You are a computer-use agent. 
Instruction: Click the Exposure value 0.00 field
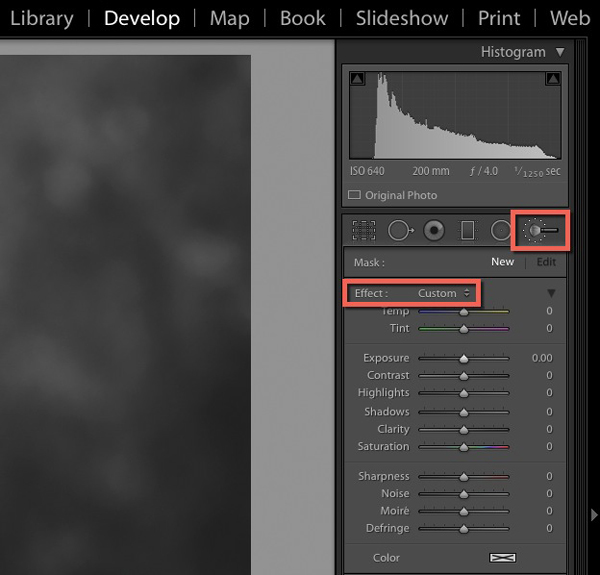542,358
